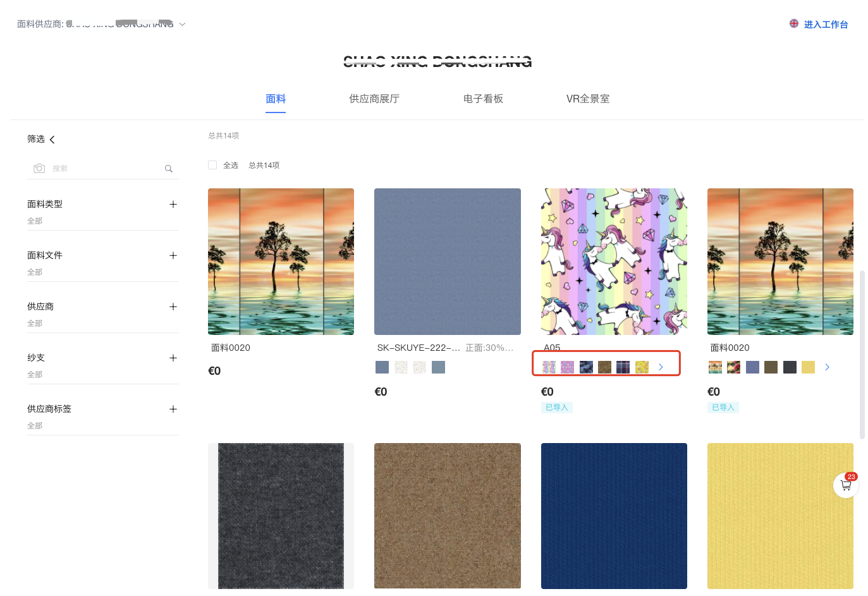Click the magnifier search icon
The image size is (868, 596).
(169, 169)
